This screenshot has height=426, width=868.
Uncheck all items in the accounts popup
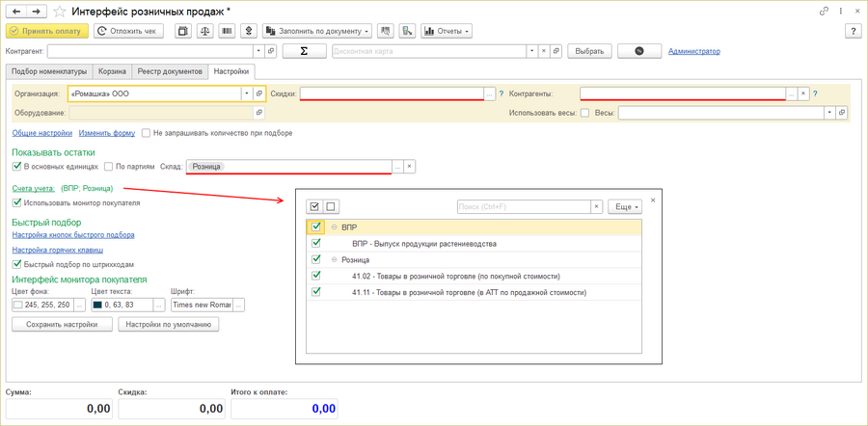(x=331, y=206)
